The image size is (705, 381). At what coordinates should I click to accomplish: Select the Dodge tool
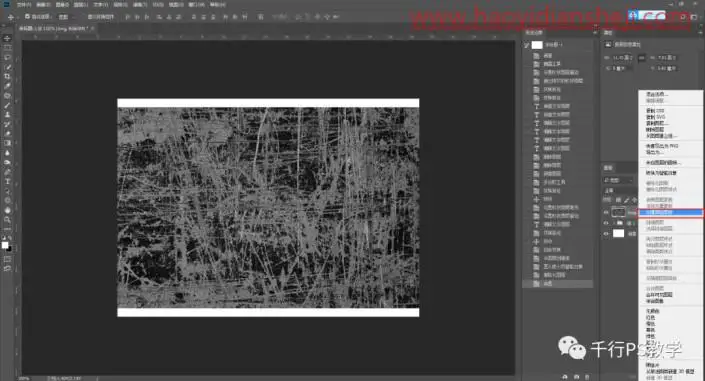[x=7, y=162]
